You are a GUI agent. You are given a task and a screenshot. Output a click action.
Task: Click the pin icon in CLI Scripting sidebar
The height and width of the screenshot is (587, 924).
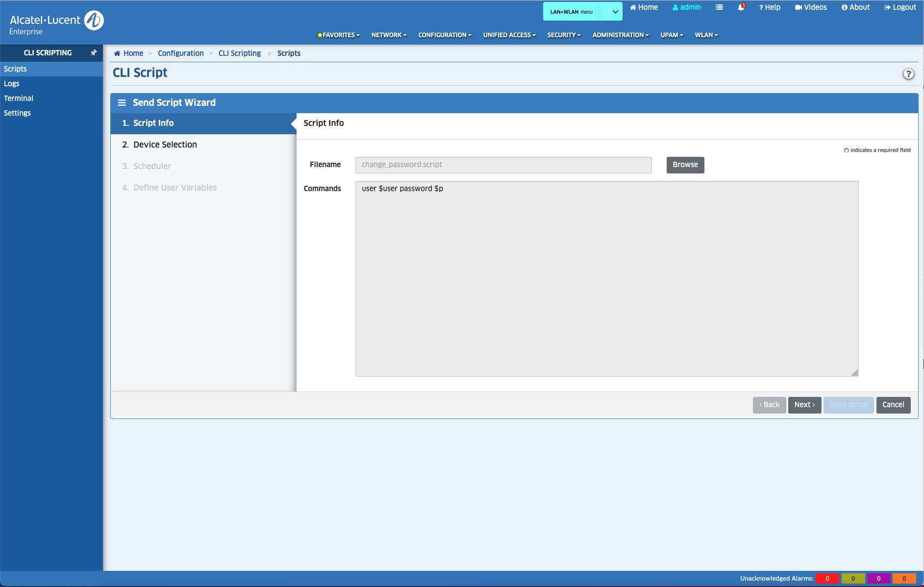point(94,52)
